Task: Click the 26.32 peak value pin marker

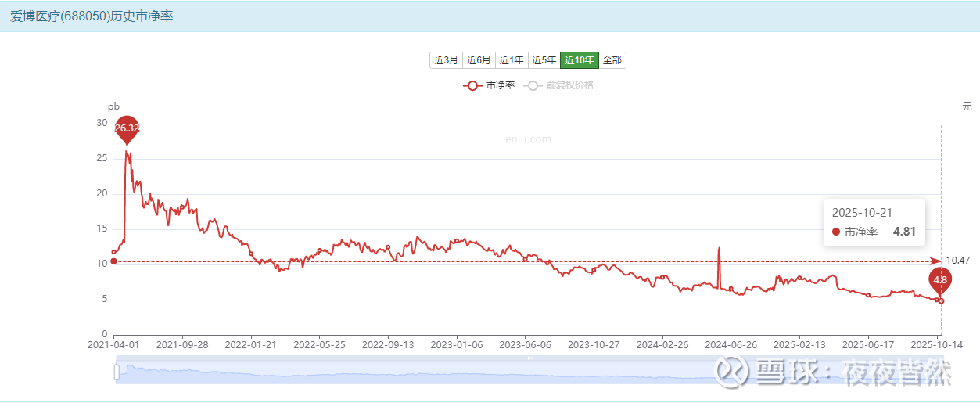Action: click(127, 128)
